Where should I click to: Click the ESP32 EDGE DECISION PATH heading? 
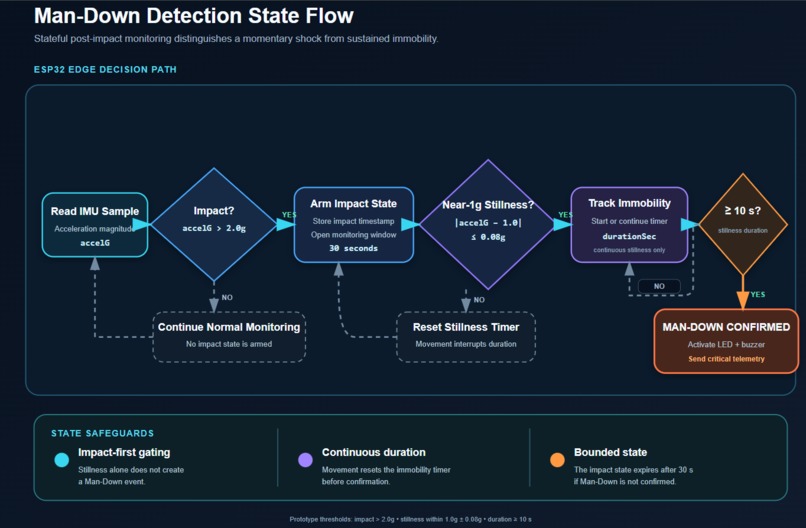coord(105,69)
